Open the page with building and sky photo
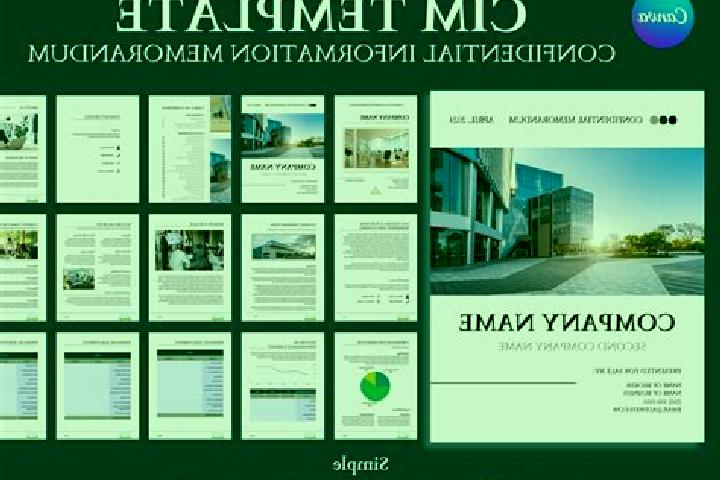 point(282,267)
